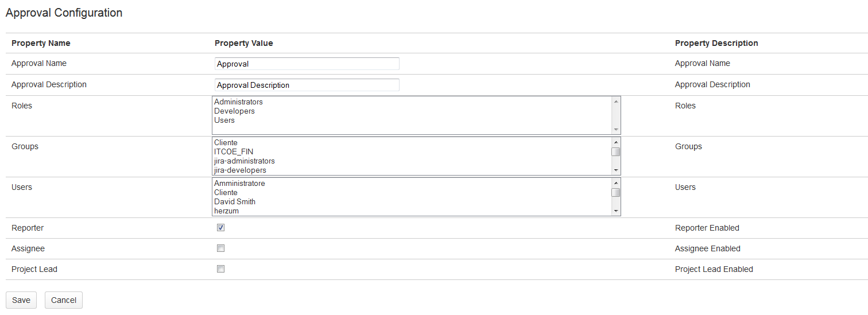This screenshot has width=868, height=315.
Task: Select Cliente in the Groups list
Action: click(226, 143)
